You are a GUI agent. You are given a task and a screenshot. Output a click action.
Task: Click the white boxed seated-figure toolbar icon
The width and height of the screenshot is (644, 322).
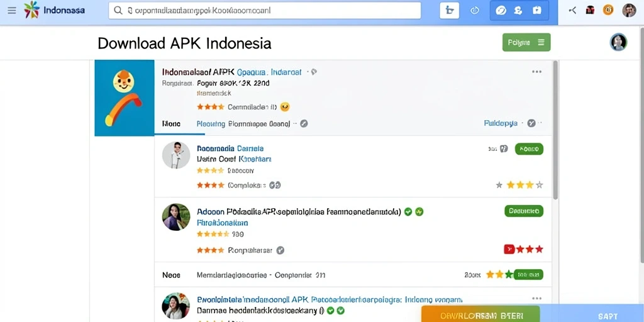[449, 11]
